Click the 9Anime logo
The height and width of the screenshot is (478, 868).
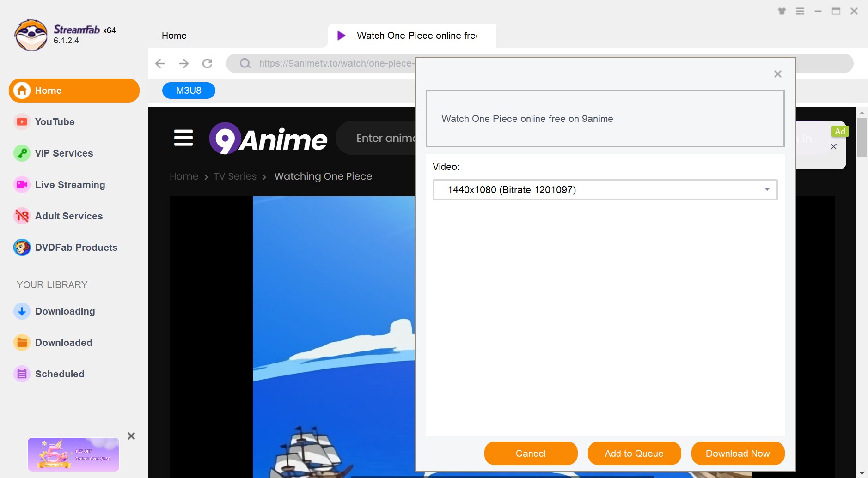coord(268,139)
